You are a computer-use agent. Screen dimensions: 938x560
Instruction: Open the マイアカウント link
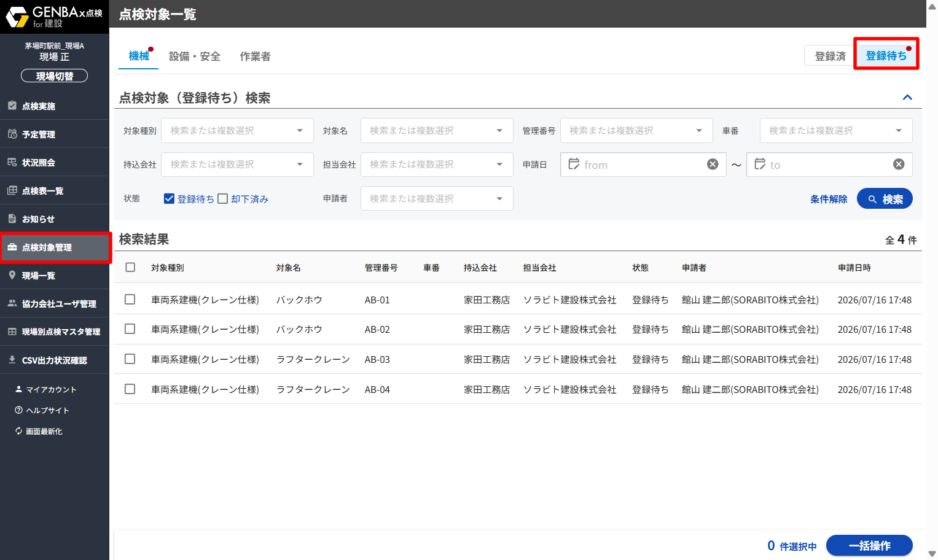[x=45, y=389]
